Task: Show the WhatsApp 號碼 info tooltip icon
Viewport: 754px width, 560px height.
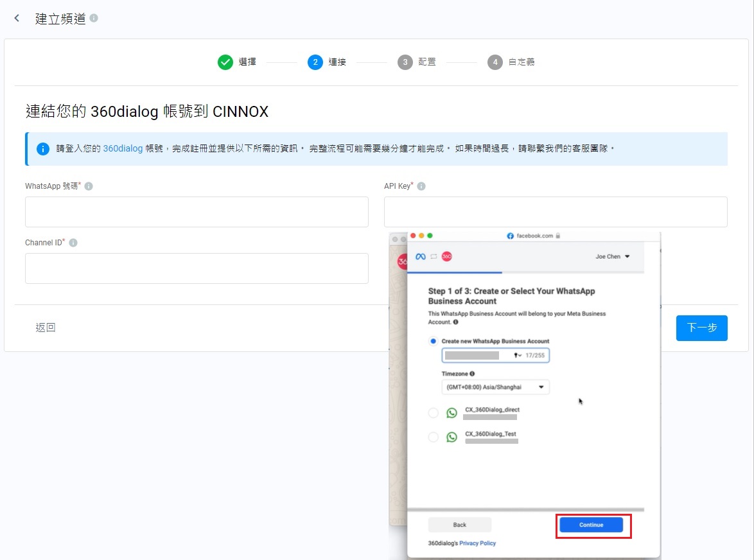Action: pyautogui.click(x=89, y=186)
